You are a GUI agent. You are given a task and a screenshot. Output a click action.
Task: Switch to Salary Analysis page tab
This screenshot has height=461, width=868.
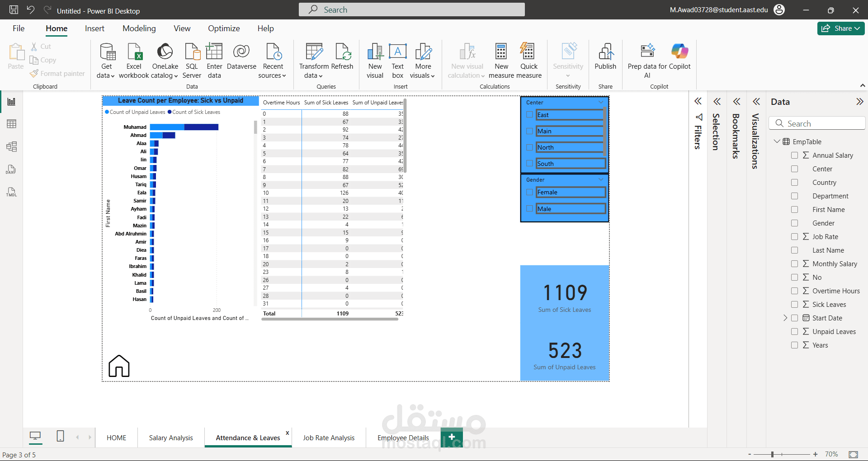171,437
